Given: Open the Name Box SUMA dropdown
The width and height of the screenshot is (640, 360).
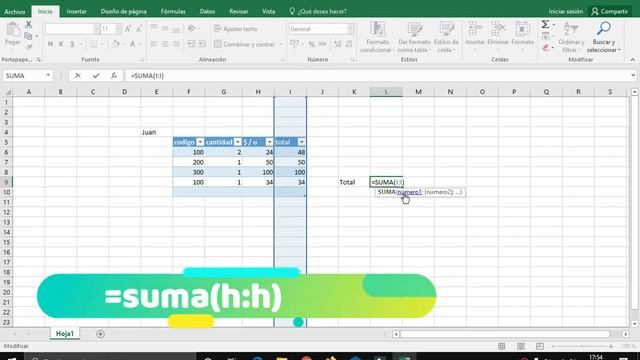Looking at the screenshot, I should point(48,76).
